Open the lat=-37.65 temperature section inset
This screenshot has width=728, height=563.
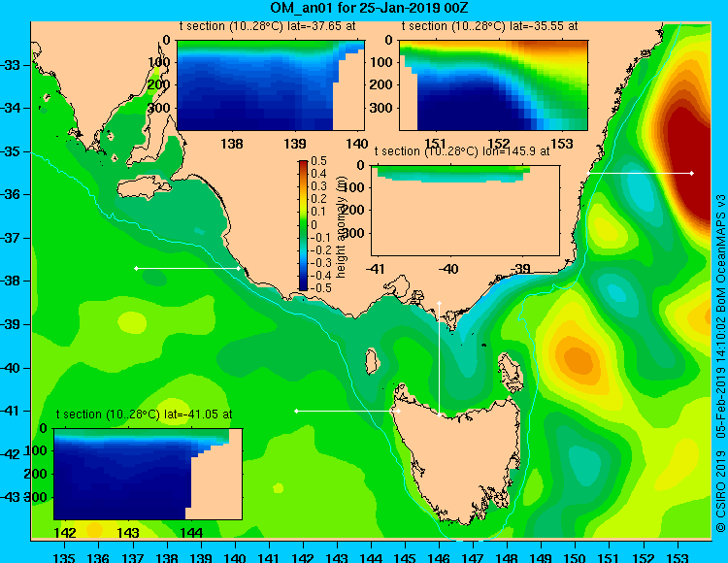click(x=271, y=85)
